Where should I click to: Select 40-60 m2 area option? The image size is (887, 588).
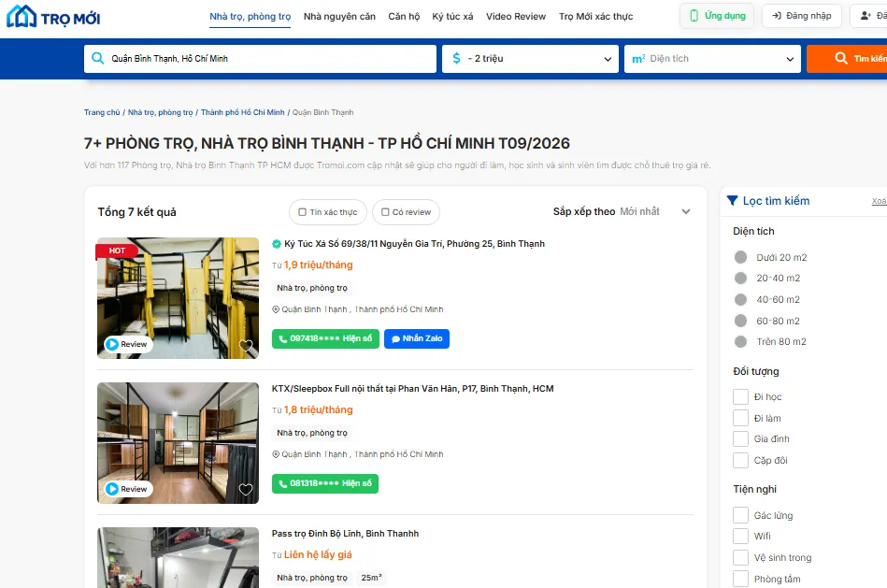740,299
